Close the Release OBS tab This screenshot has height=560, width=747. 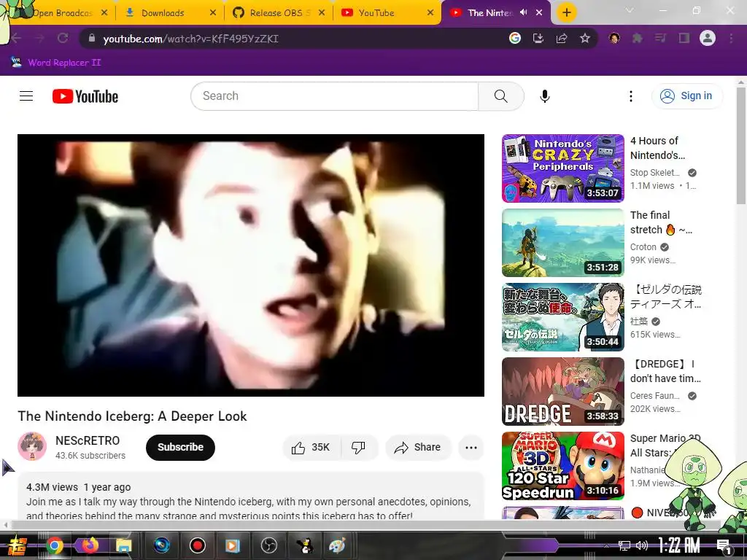click(322, 12)
